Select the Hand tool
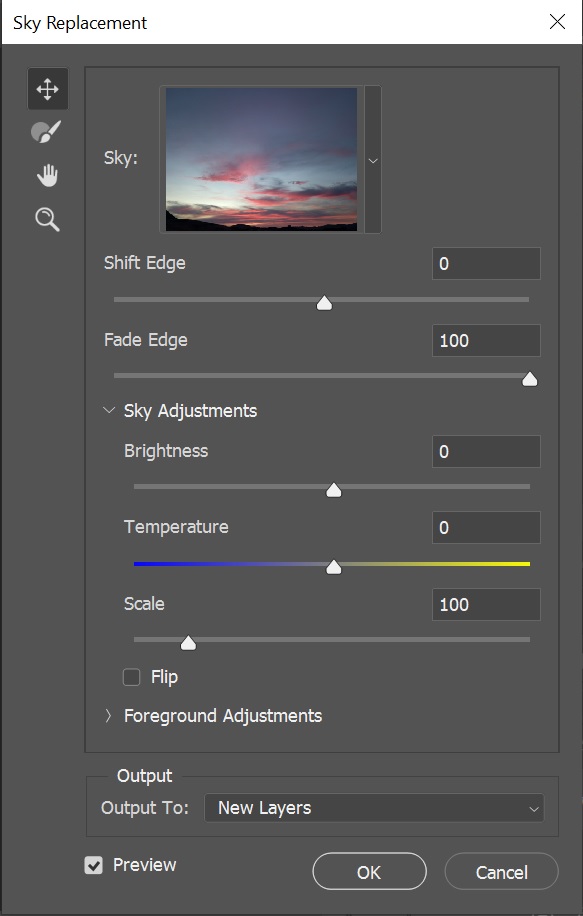Viewport: 583px width, 916px height. (47, 175)
